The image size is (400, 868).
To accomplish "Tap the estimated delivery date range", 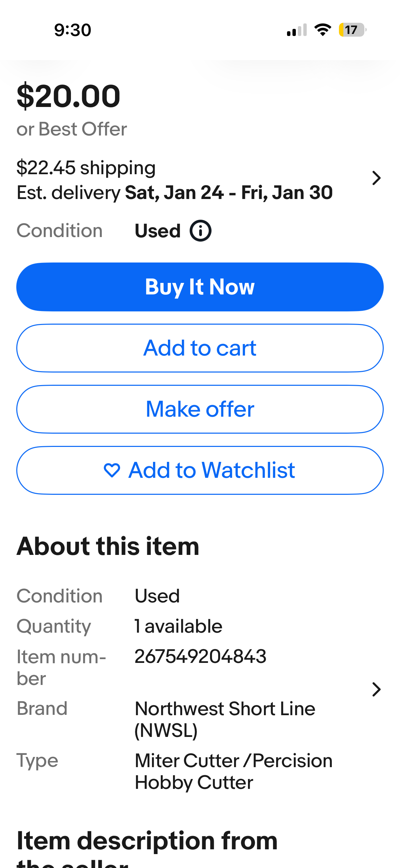I will [x=229, y=193].
